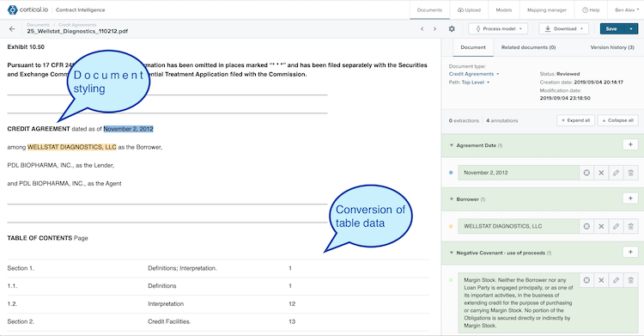The image size is (644, 336).
Task: Collapse the Negative Covenant section
Action: click(x=452, y=253)
